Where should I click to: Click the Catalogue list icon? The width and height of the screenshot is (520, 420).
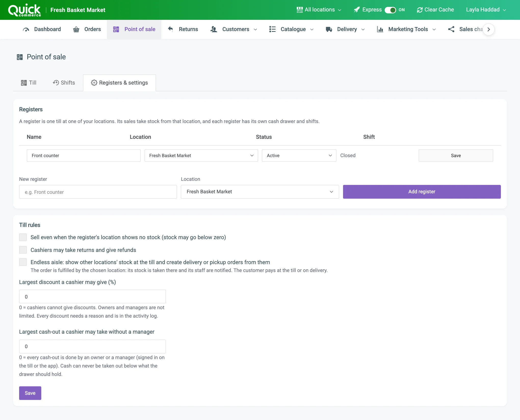(272, 29)
